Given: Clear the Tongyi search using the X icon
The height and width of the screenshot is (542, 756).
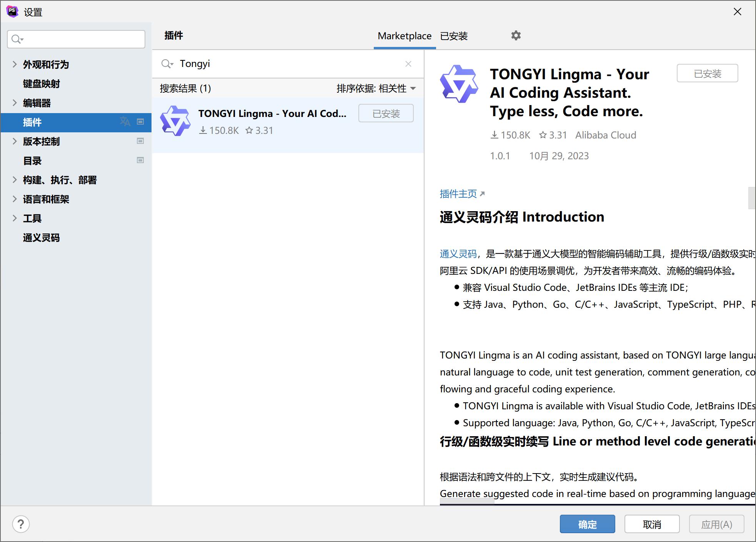Looking at the screenshot, I should pos(408,64).
